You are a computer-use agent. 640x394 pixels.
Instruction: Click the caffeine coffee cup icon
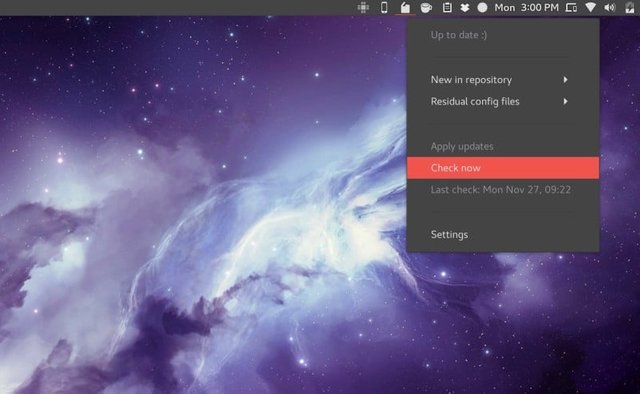coord(426,7)
